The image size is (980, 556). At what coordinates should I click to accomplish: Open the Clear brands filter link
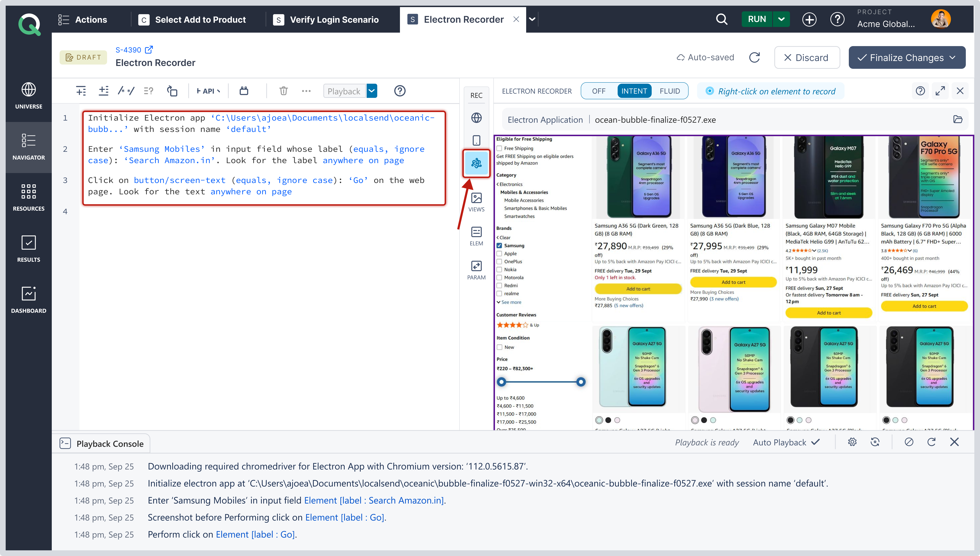click(x=503, y=238)
